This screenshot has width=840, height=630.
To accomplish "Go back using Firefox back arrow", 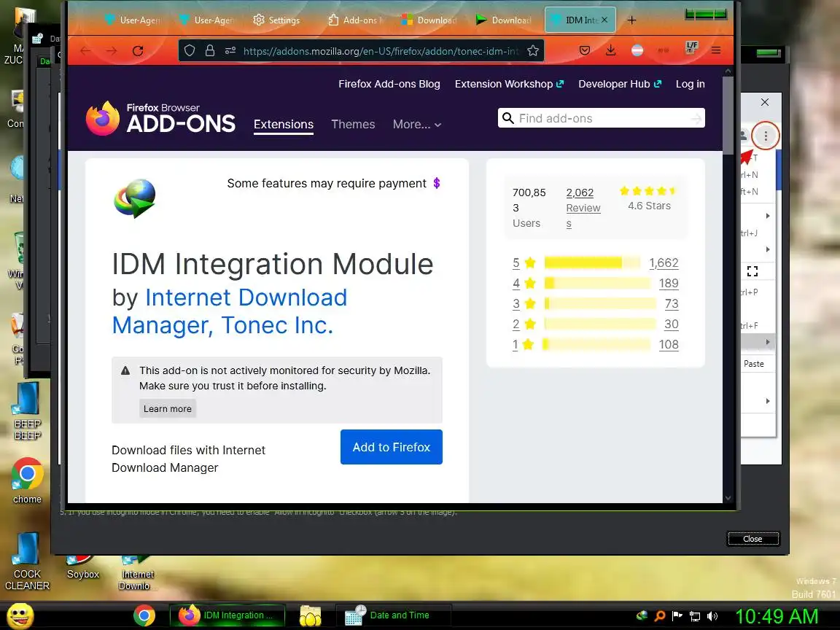I will pos(86,51).
